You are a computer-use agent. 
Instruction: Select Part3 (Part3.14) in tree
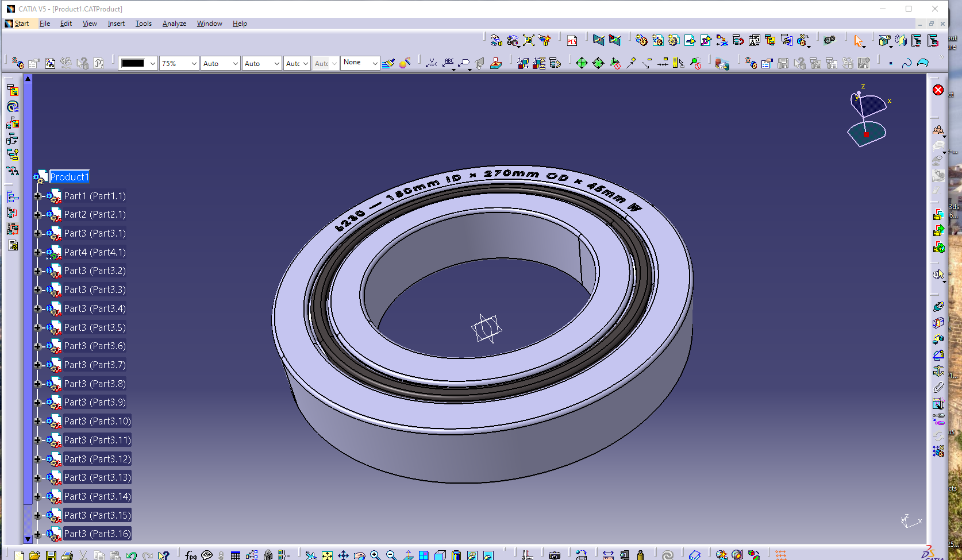click(x=97, y=496)
